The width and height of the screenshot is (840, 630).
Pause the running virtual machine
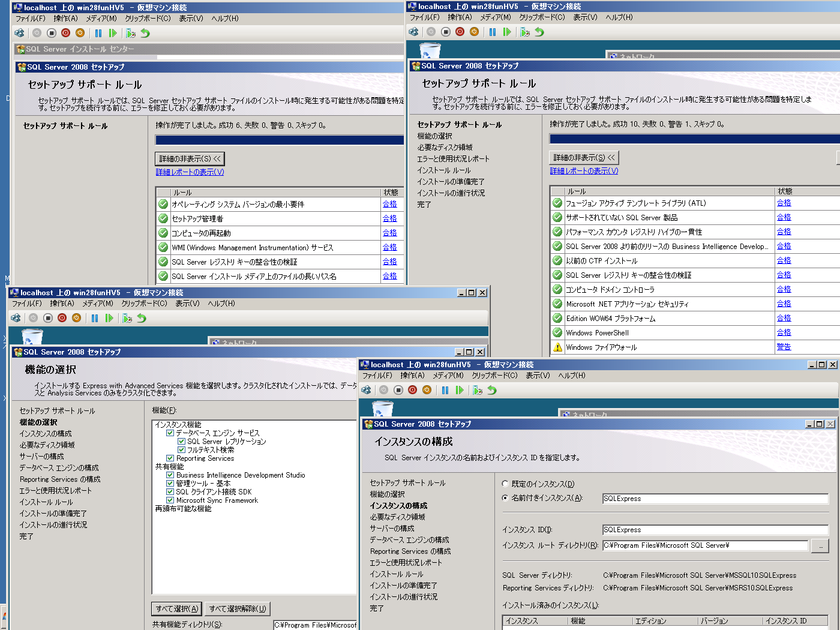pos(98,33)
